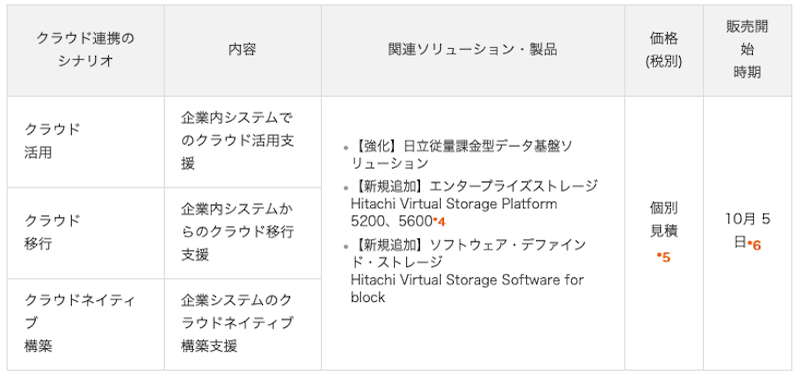The image size is (800, 374).
Task: Click the 価格(税別) column header
Action: tap(664, 50)
